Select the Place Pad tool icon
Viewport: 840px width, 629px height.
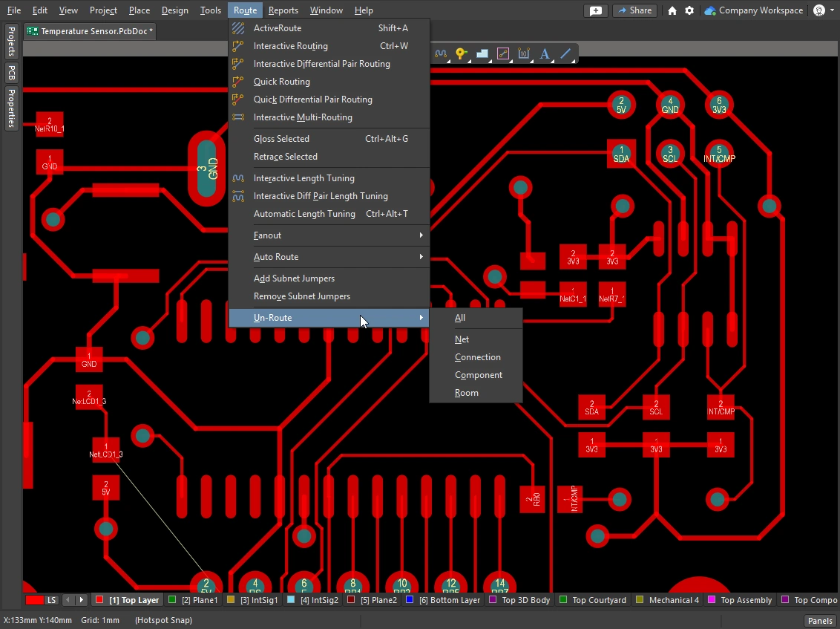tap(462, 53)
